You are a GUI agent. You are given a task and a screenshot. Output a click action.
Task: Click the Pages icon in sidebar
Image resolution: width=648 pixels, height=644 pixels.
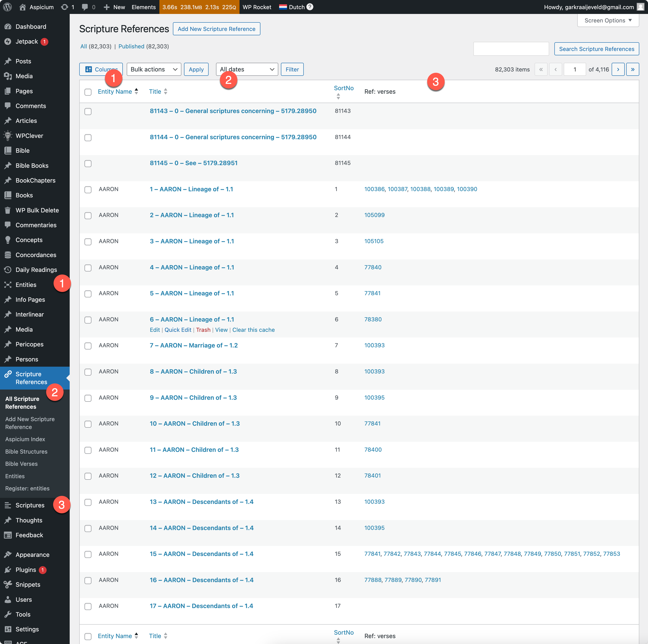coord(8,91)
